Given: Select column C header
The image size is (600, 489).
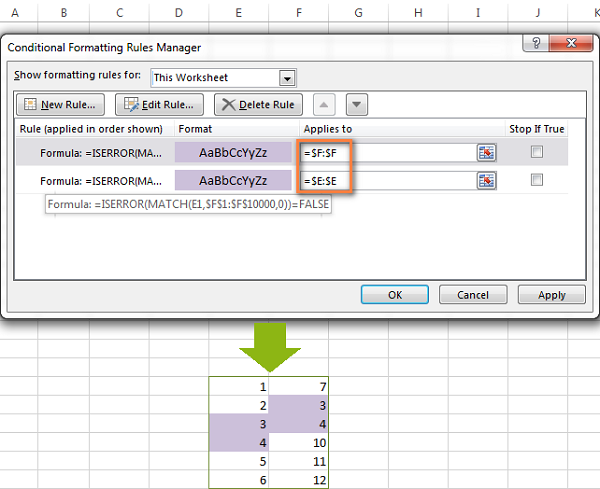Looking at the screenshot, I should tap(119, 13).
